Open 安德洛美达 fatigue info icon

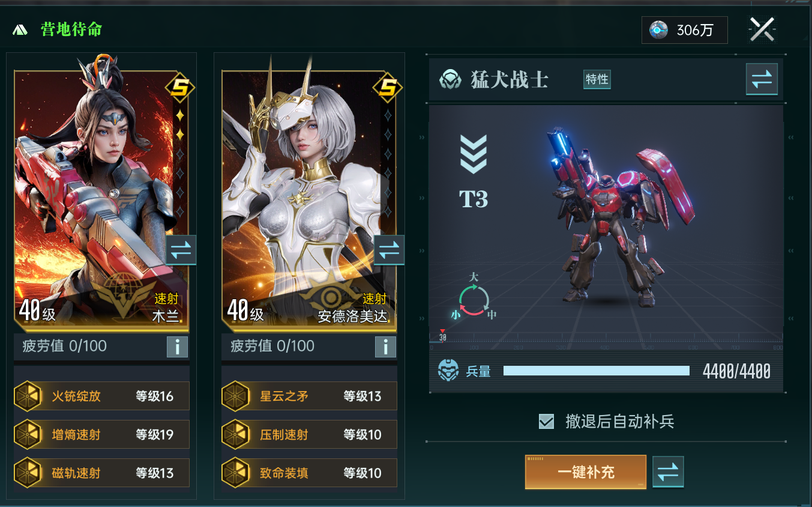[x=385, y=347]
